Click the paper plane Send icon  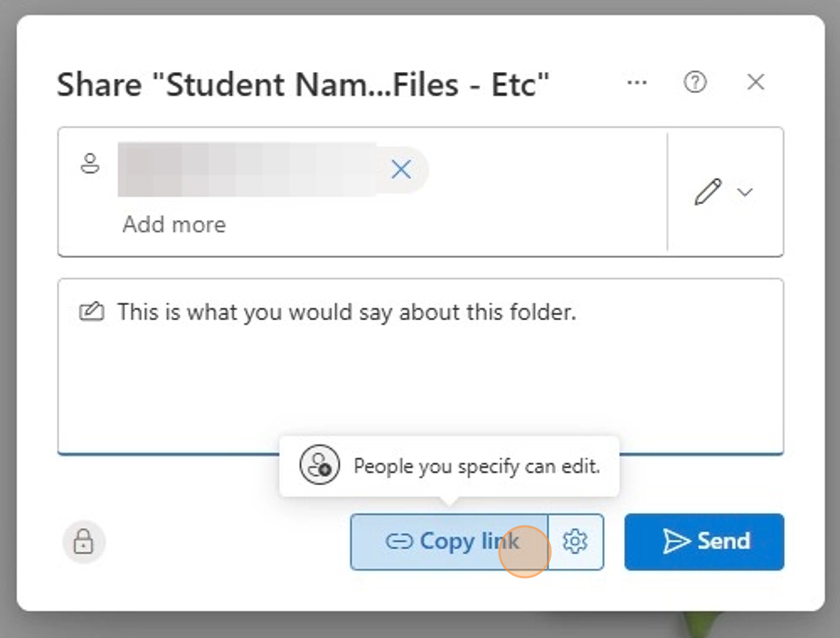(x=675, y=541)
